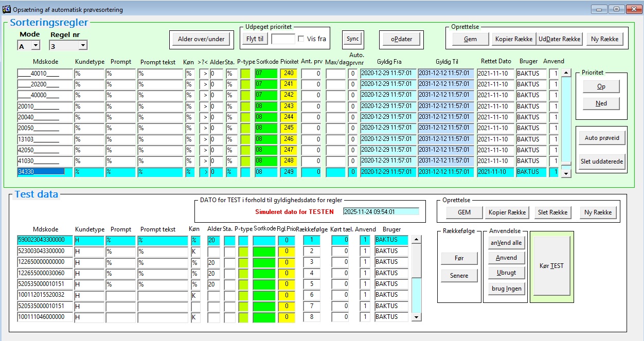Image resolution: width=644 pixels, height=341 pixels.
Task: Click the Sync button
Action: (x=353, y=39)
